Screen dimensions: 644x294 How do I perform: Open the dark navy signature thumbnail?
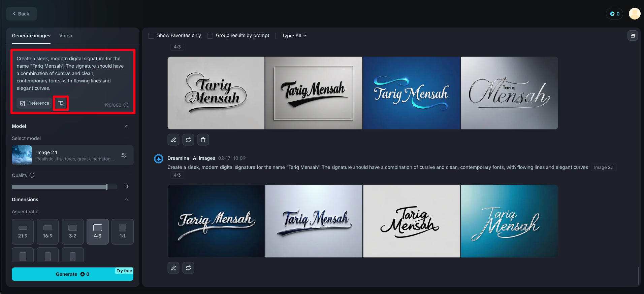tap(216, 221)
